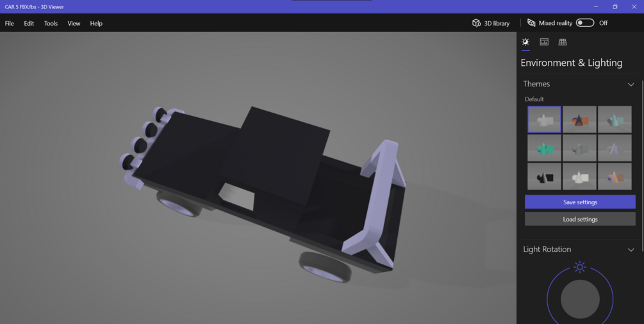The width and height of the screenshot is (644, 324).
Task: Open the Stats & Shading tab icon
Action: 544,42
